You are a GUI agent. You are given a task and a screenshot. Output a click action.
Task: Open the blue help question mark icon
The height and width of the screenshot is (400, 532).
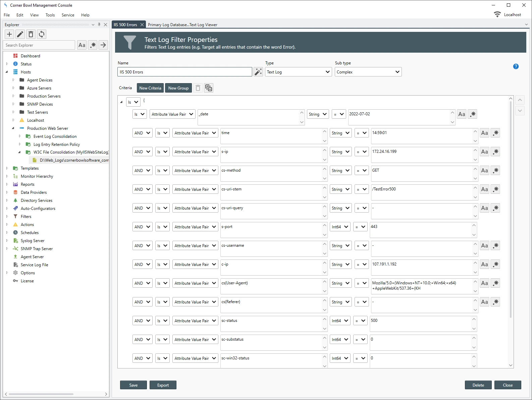(516, 66)
